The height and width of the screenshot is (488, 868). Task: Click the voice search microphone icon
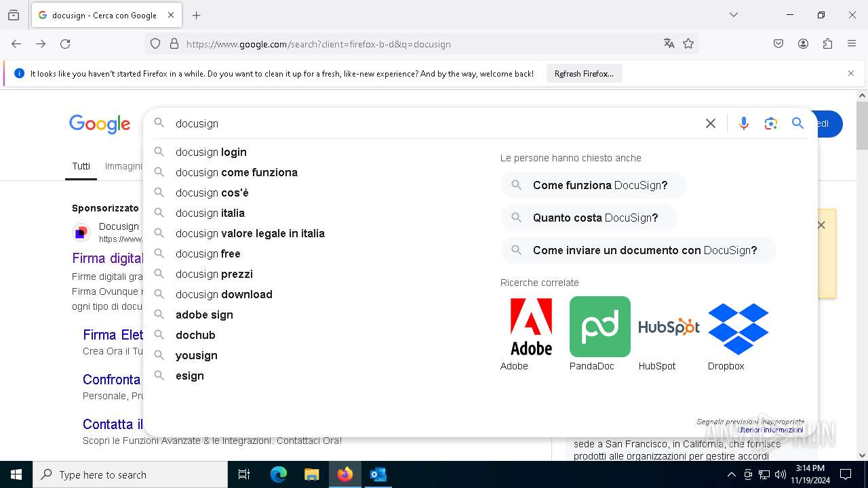(744, 123)
